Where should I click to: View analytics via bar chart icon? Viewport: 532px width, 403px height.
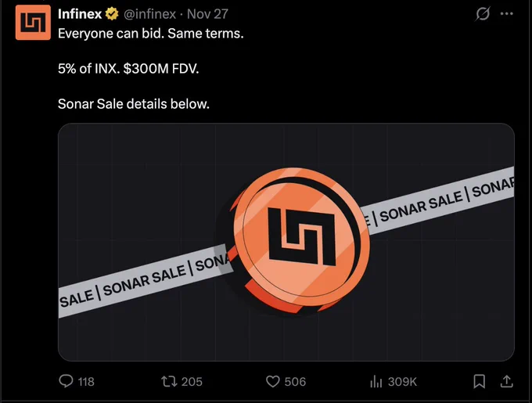(376, 381)
